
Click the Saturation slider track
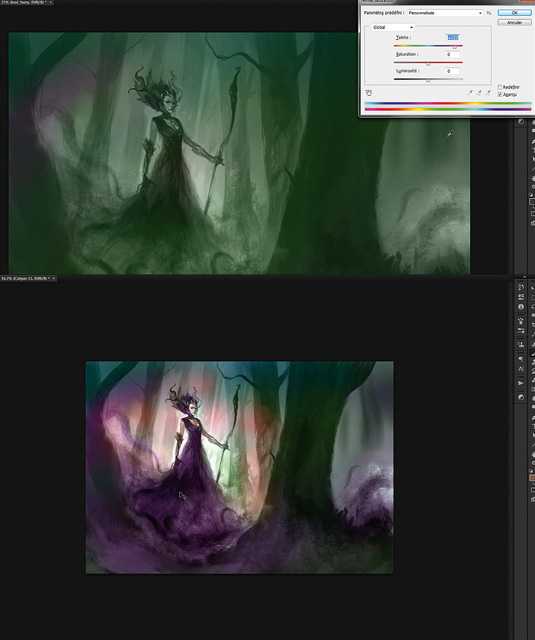click(x=428, y=62)
